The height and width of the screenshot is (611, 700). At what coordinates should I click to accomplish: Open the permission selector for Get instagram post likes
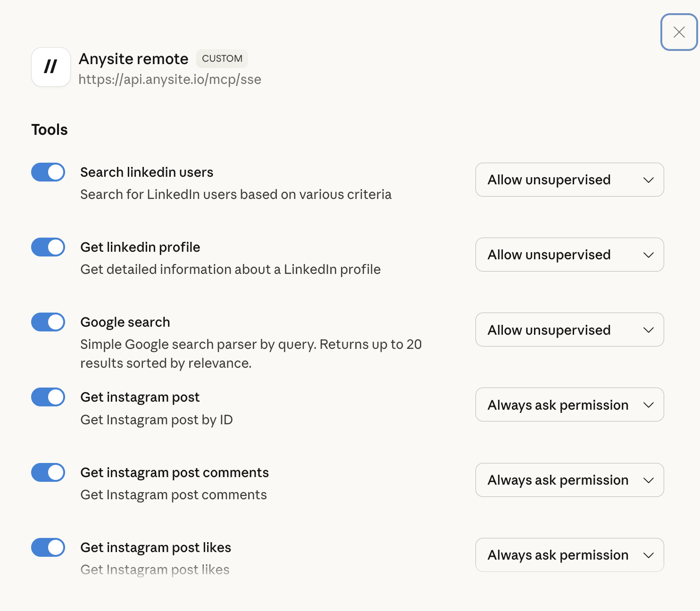coord(569,555)
